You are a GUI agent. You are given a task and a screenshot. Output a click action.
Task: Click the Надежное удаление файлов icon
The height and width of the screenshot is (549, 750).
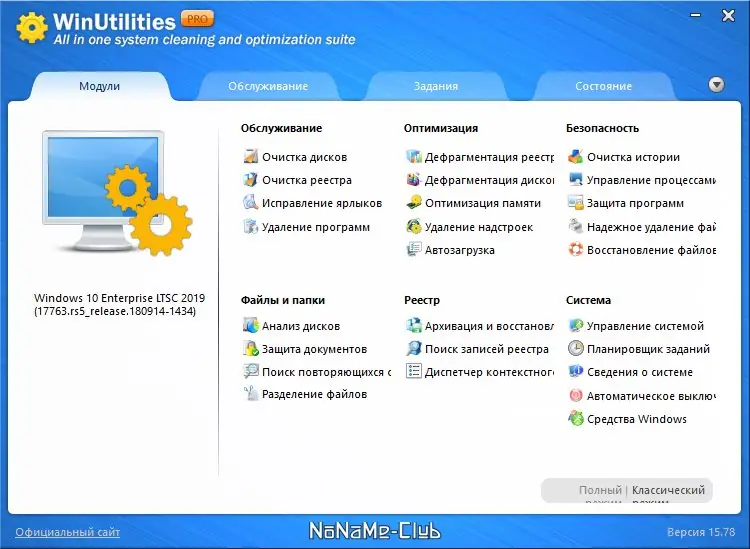[575, 226]
